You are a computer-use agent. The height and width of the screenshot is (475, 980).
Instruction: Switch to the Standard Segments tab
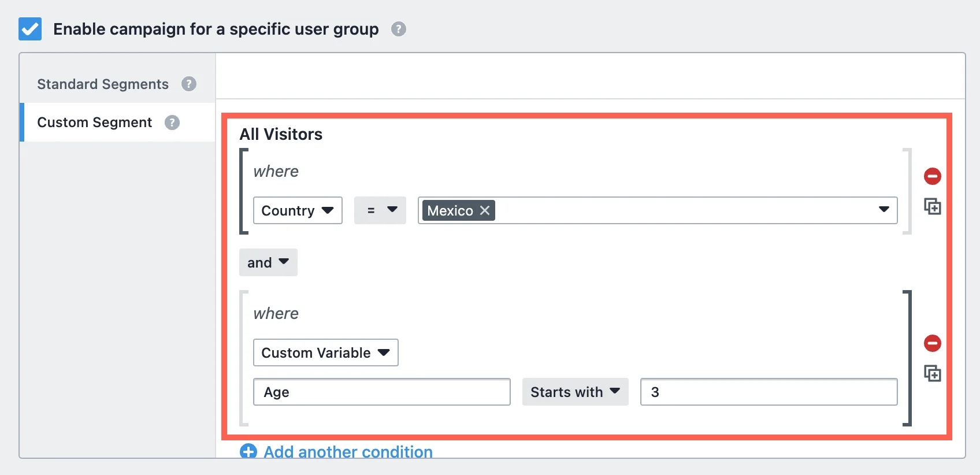click(103, 84)
